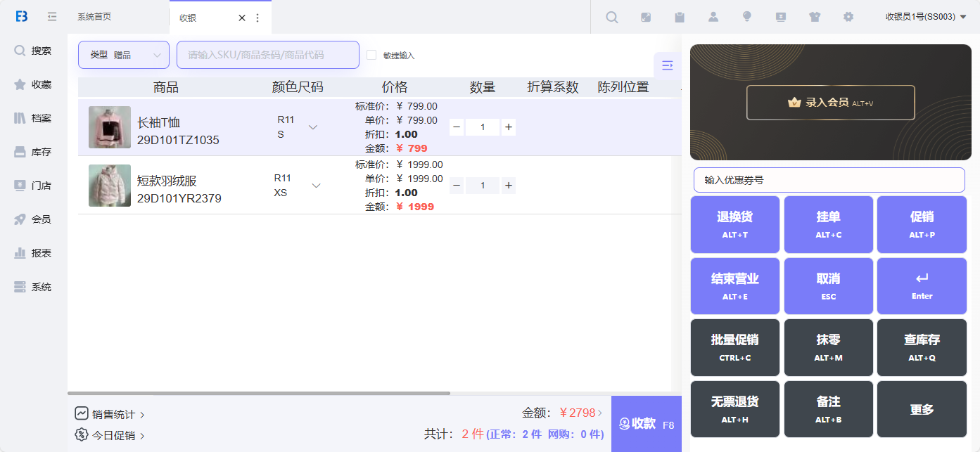Click the search magnifier icon in top bar
980x452 pixels.
pyautogui.click(x=612, y=18)
